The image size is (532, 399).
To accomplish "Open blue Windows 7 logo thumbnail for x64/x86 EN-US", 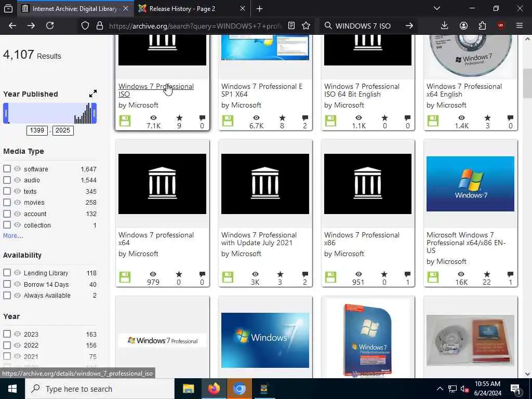I will point(470,184).
